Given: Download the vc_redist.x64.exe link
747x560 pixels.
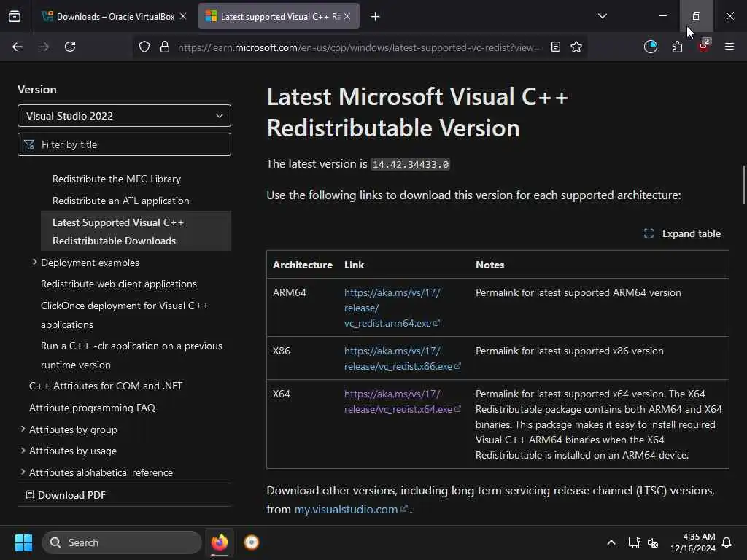Looking at the screenshot, I should click(403, 402).
